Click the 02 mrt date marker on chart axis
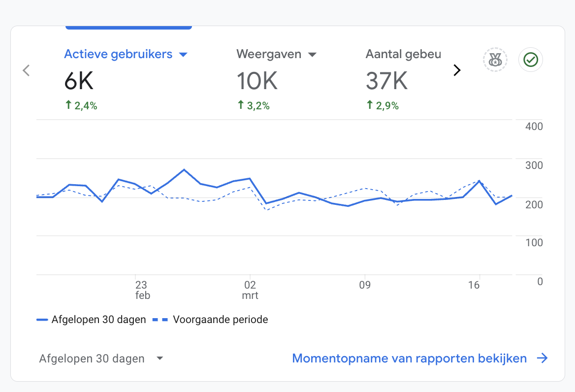 pos(250,290)
